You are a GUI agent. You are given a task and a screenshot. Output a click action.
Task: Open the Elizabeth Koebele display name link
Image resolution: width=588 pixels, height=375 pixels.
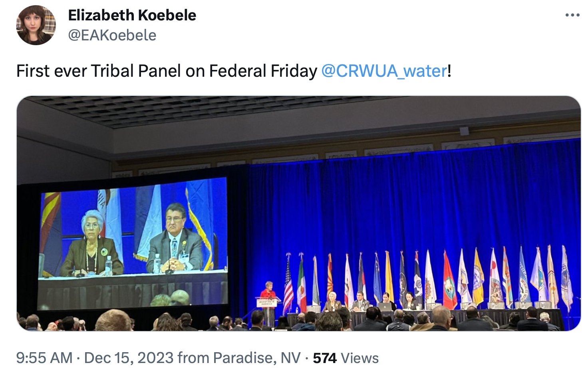tap(132, 15)
